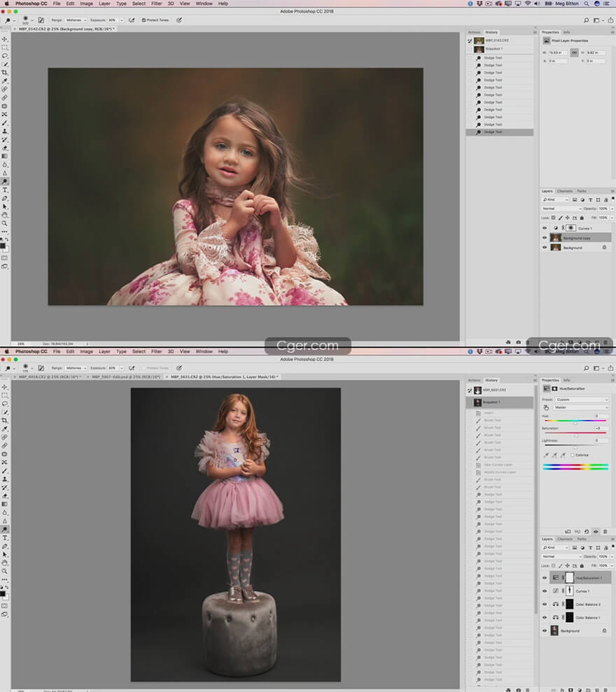
Task: Select the Crop tool in the lower window's toolbar
Action: [x=4, y=421]
